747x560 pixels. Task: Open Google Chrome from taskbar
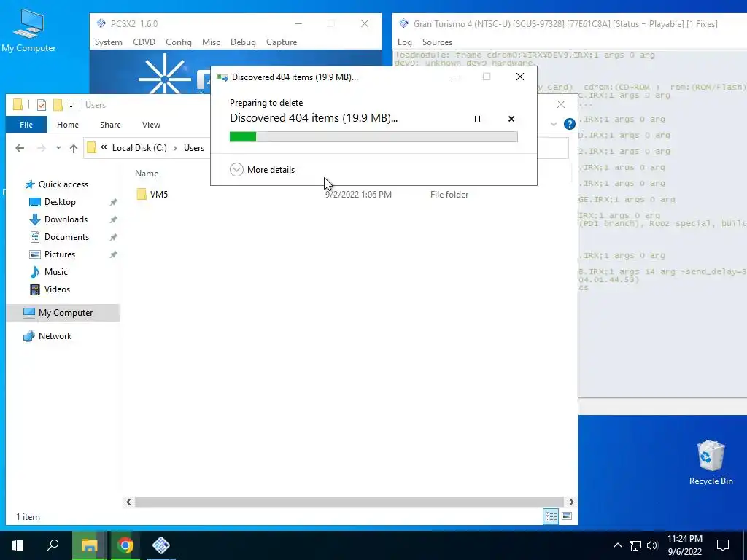125,545
